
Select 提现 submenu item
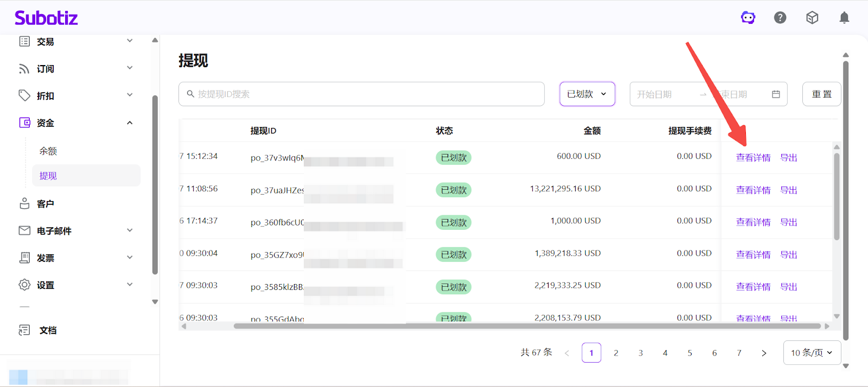pyautogui.click(x=48, y=176)
